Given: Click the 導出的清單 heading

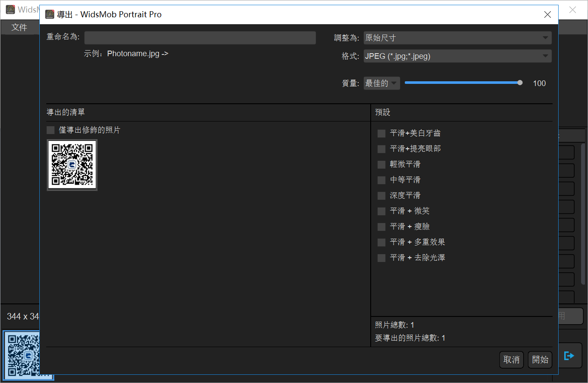Looking at the screenshot, I should 66,112.
